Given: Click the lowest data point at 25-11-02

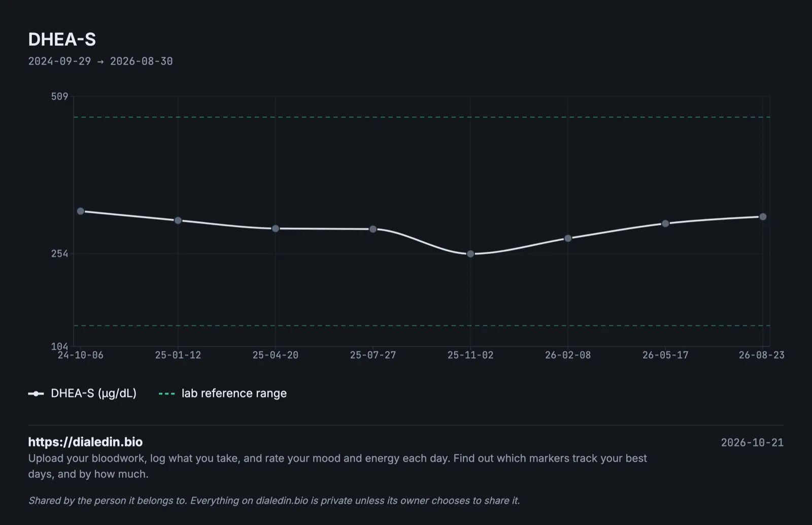Looking at the screenshot, I should pyautogui.click(x=470, y=254).
